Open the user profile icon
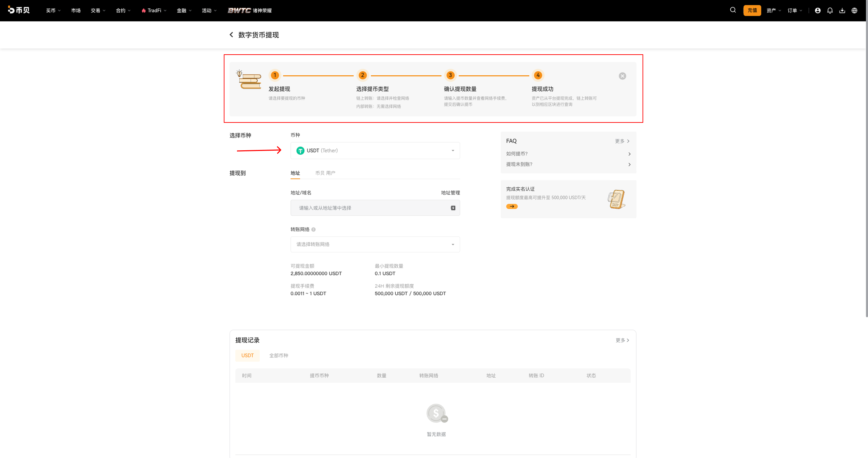This screenshot has height=458, width=868. pyautogui.click(x=817, y=11)
